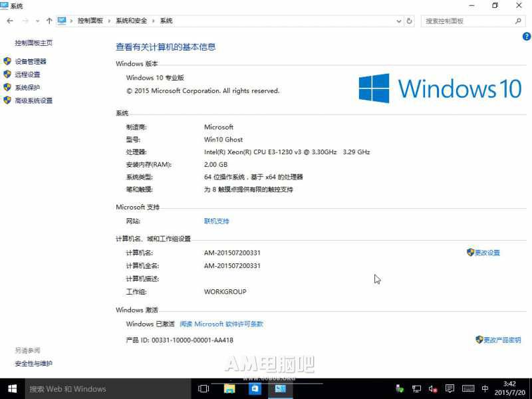Open 高级系统设置 link
Image resolution: width=532 pixels, height=399 pixels.
(x=34, y=100)
